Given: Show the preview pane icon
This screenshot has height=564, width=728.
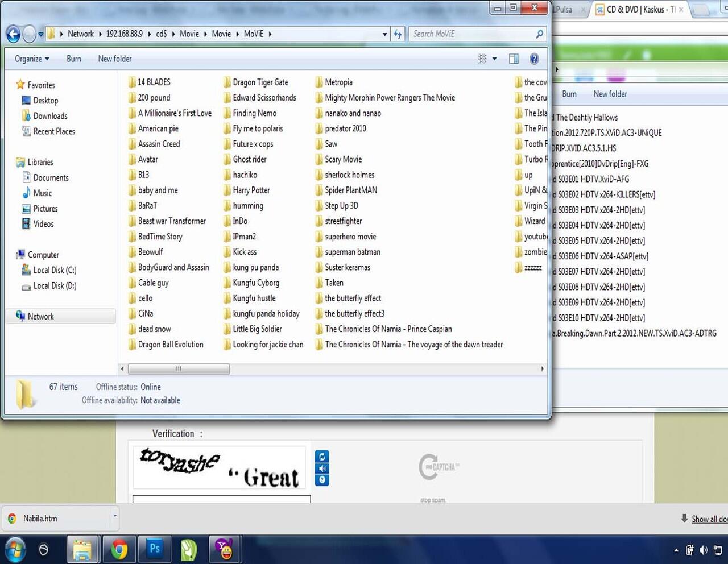Looking at the screenshot, I should [514, 59].
